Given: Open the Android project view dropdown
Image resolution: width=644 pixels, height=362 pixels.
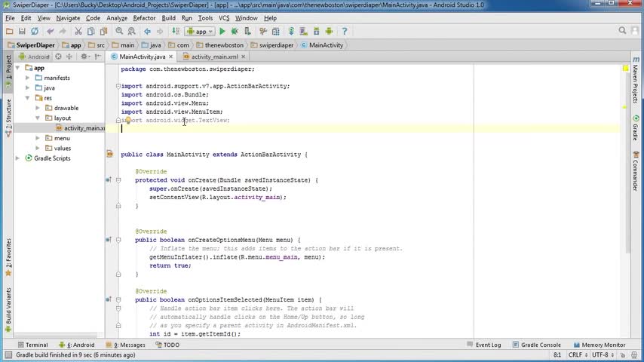Looking at the screenshot, I should pyautogui.click(x=34, y=57).
